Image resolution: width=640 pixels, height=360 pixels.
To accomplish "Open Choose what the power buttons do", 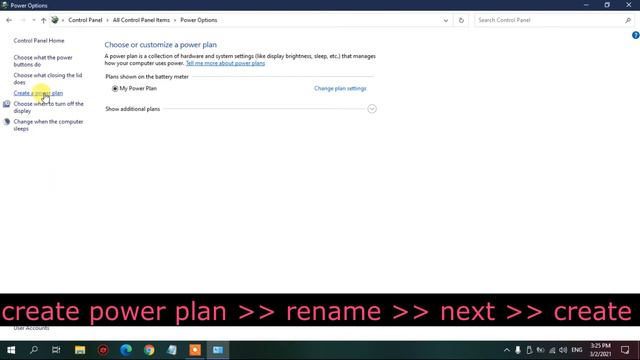I will (43, 61).
